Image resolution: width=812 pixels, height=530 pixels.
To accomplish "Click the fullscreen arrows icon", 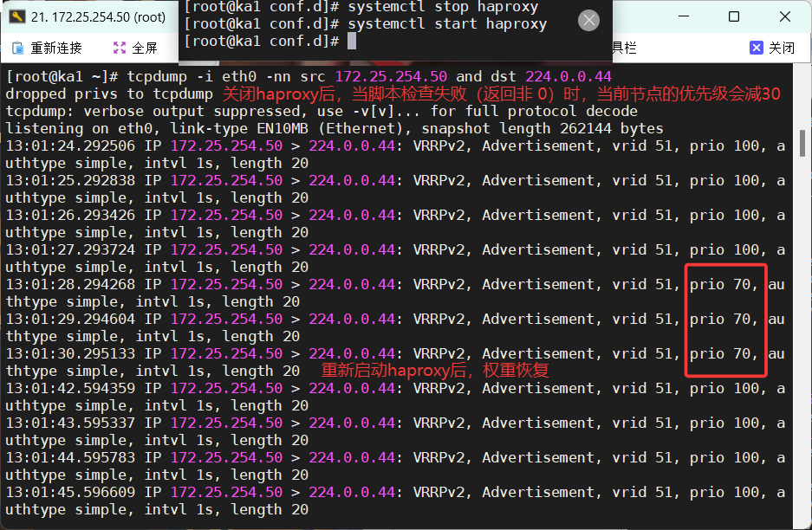I will 120,48.
